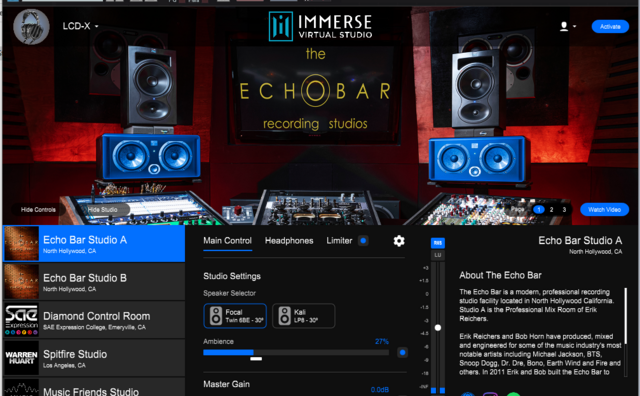Click the Hide Controls button
The width and height of the screenshot is (640, 396).
tap(38, 209)
